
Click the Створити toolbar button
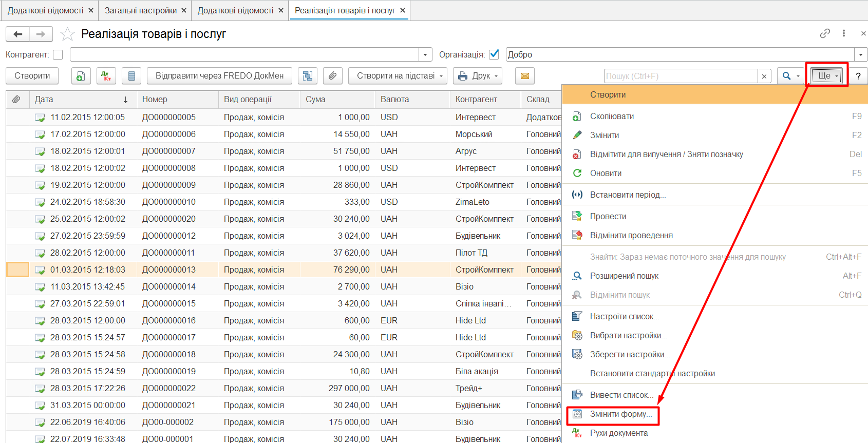click(x=32, y=76)
